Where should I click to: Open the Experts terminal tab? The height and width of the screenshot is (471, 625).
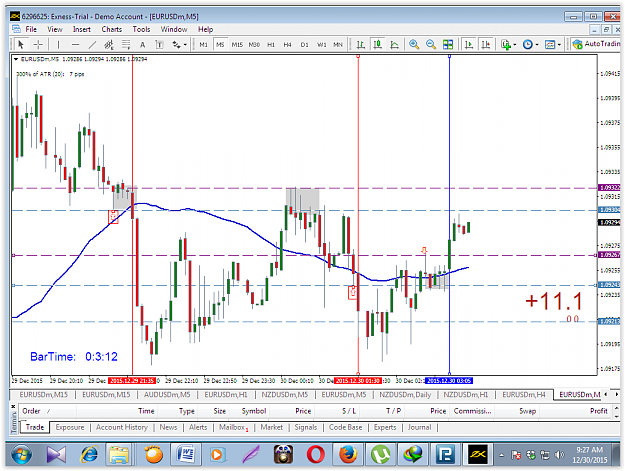tap(385, 427)
